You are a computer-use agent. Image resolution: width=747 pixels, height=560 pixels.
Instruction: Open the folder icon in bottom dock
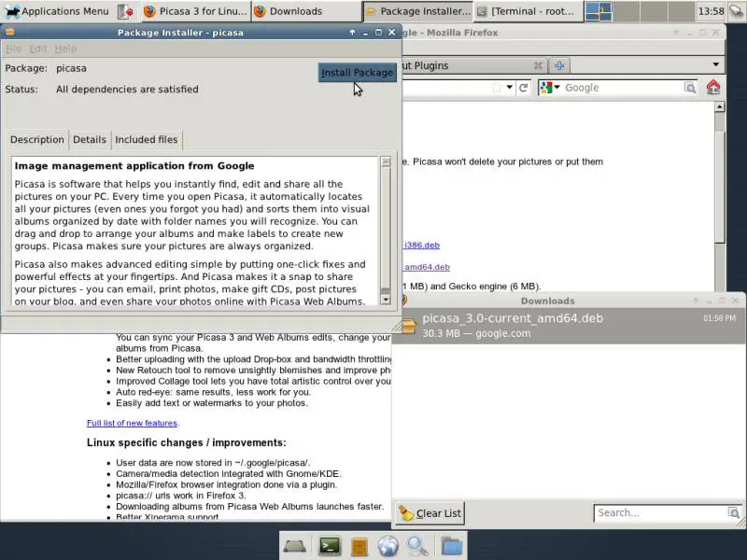pos(451,546)
